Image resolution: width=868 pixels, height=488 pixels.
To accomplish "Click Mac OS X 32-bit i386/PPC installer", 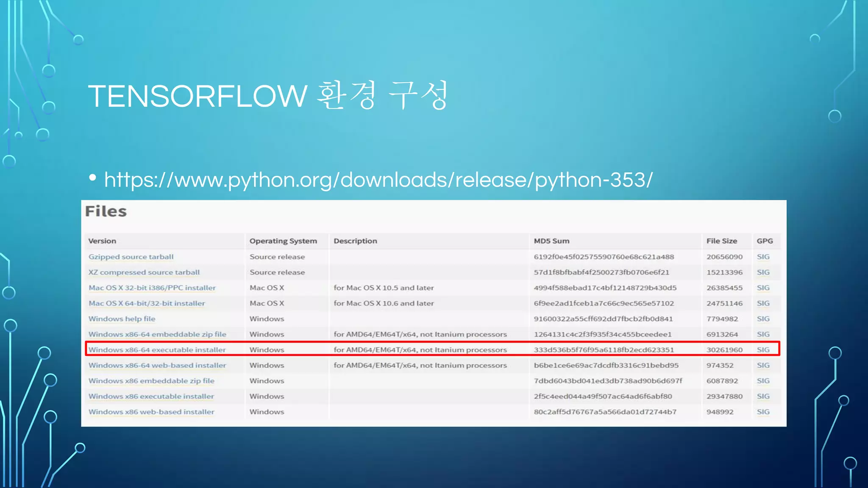I will 152,288.
